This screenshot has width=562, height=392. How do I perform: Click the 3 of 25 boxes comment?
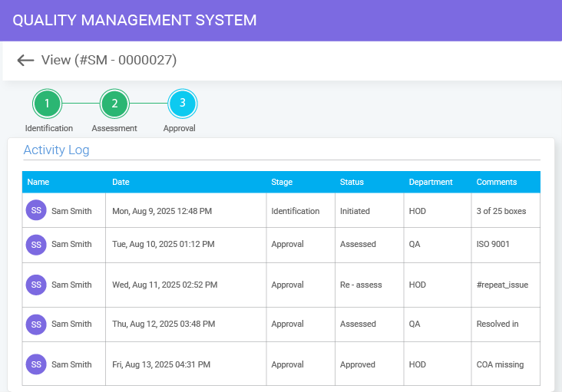tap(501, 211)
